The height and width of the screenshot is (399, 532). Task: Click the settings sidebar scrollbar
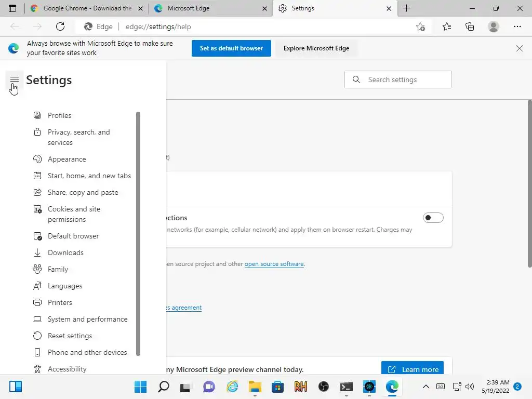[138, 233]
